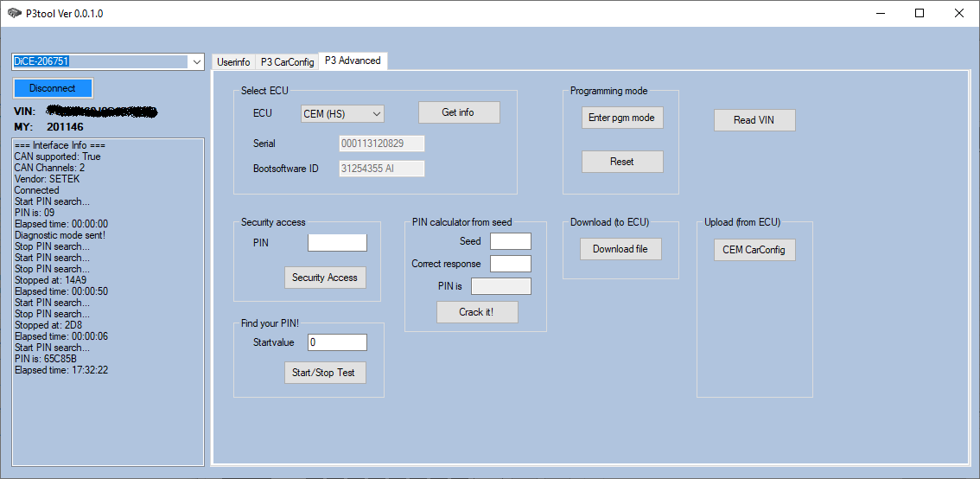Switch to the Userinfo tab
Viewport: 980px width, 479px height.
coord(233,62)
